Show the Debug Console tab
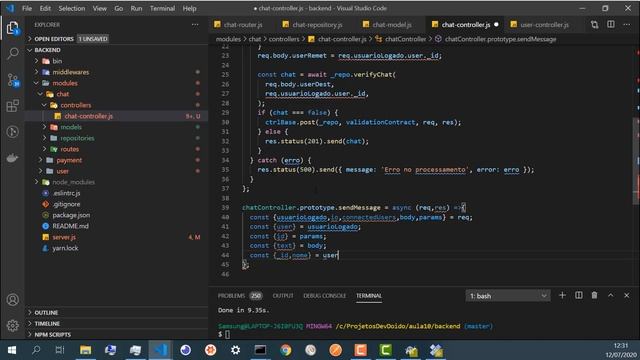The image size is (640, 360). [324, 296]
